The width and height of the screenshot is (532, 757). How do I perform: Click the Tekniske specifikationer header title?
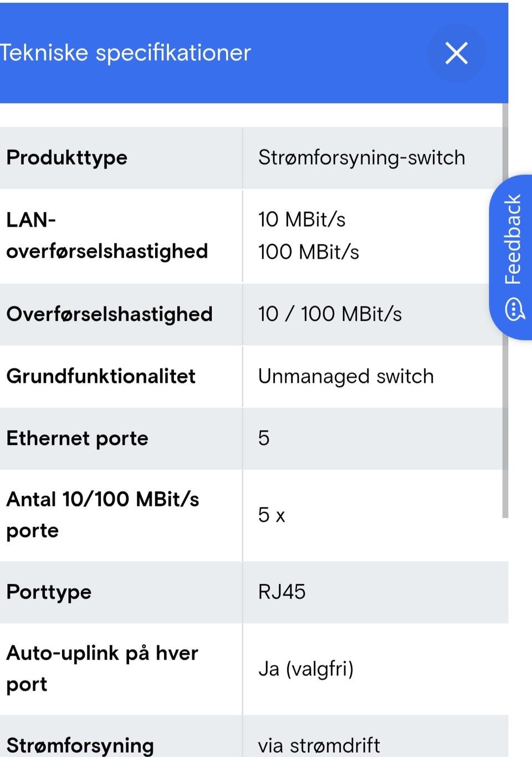click(x=126, y=53)
